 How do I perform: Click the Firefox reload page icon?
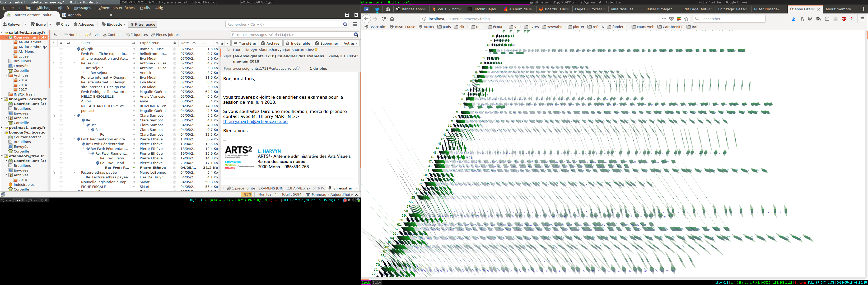pos(384,19)
